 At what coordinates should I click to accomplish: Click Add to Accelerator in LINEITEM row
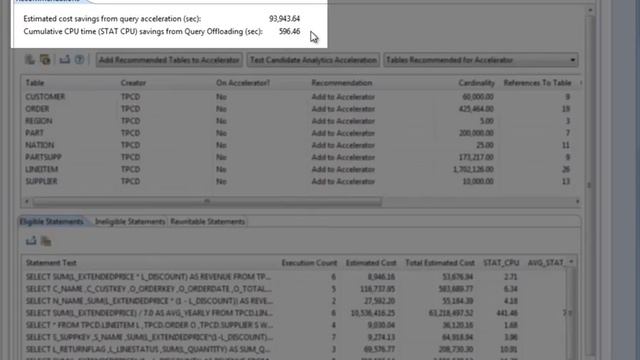[343, 169]
